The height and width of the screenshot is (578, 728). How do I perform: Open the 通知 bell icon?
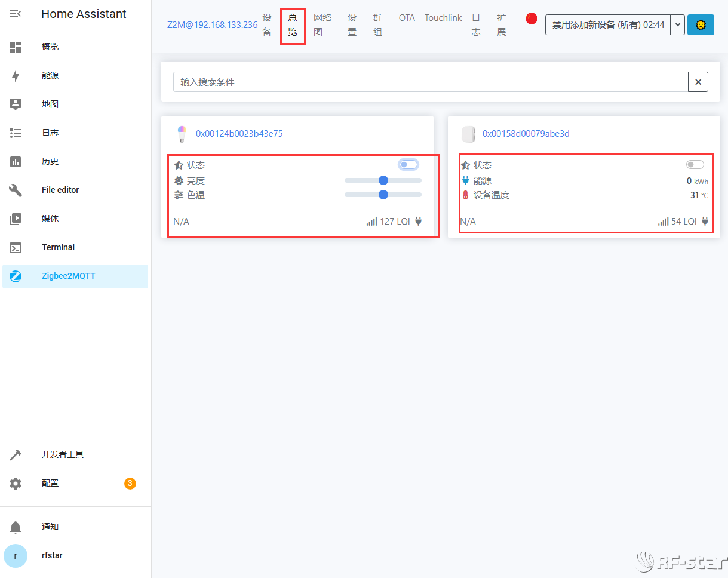pos(16,527)
